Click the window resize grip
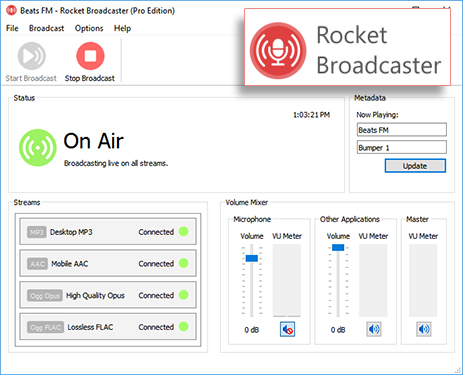Image resolution: width=463 pixels, height=375 pixels. click(x=458, y=370)
